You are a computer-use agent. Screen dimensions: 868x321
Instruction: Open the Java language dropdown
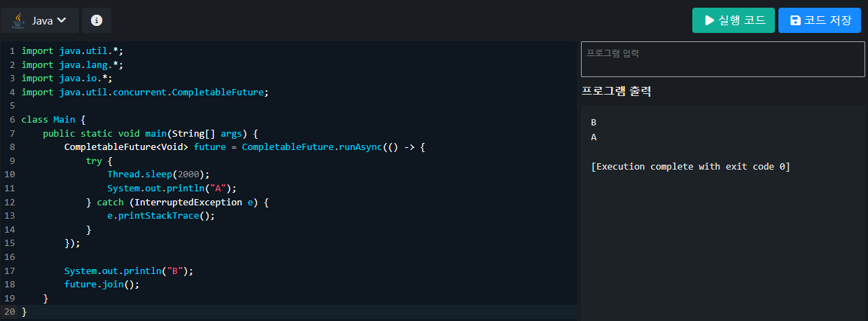pyautogui.click(x=40, y=20)
